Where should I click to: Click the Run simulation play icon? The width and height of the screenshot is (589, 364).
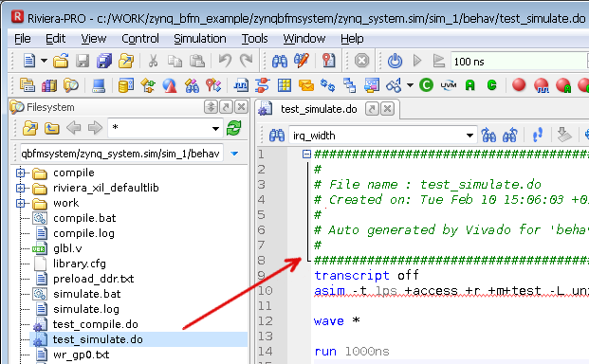(417, 61)
